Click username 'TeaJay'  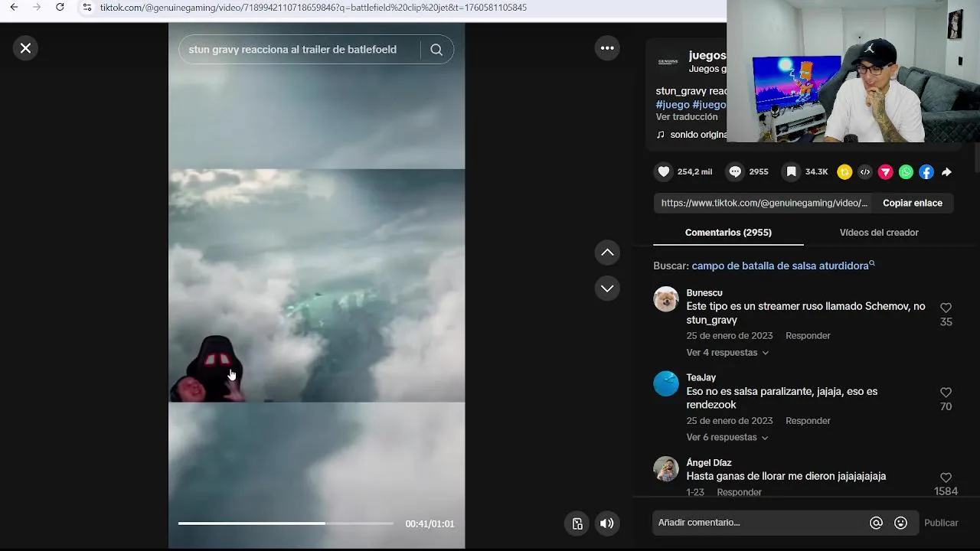click(701, 378)
